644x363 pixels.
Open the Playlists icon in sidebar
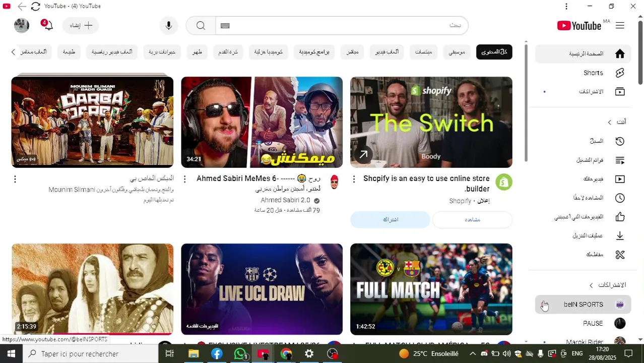[x=620, y=160]
